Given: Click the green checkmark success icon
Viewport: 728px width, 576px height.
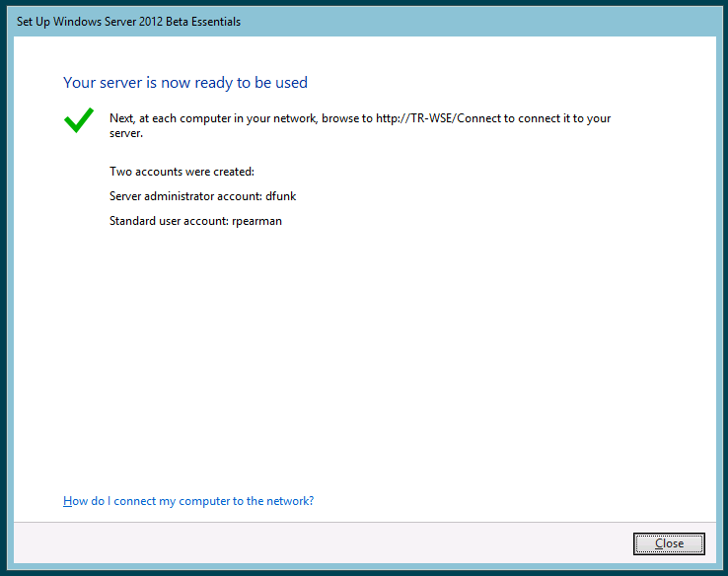Looking at the screenshot, I should pos(78,120).
